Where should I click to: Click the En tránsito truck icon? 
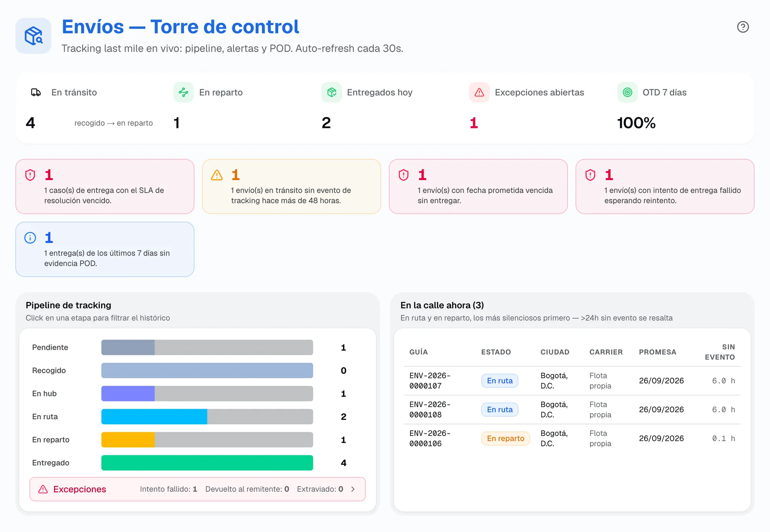tap(36, 92)
